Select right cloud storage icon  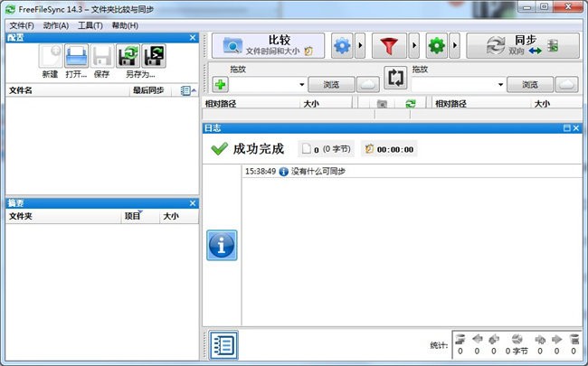coord(566,85)
